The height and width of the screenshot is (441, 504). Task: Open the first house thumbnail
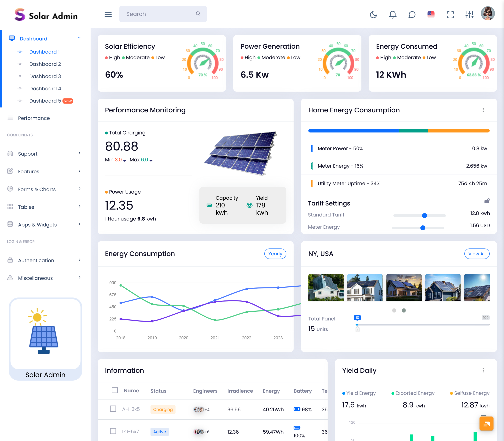(x=326, y=287)
